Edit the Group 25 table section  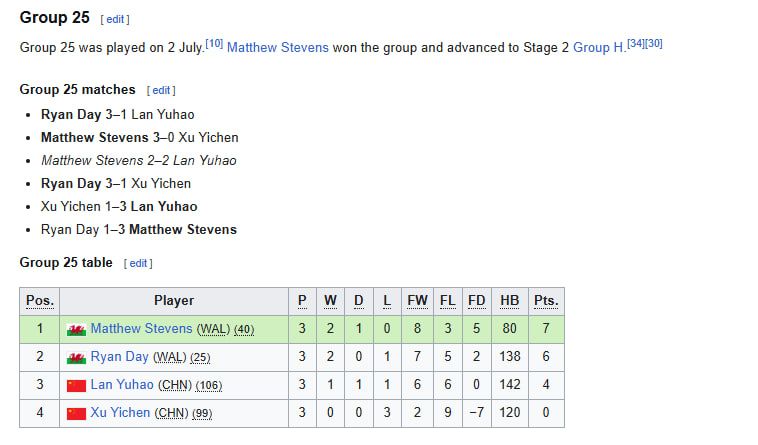138,263
